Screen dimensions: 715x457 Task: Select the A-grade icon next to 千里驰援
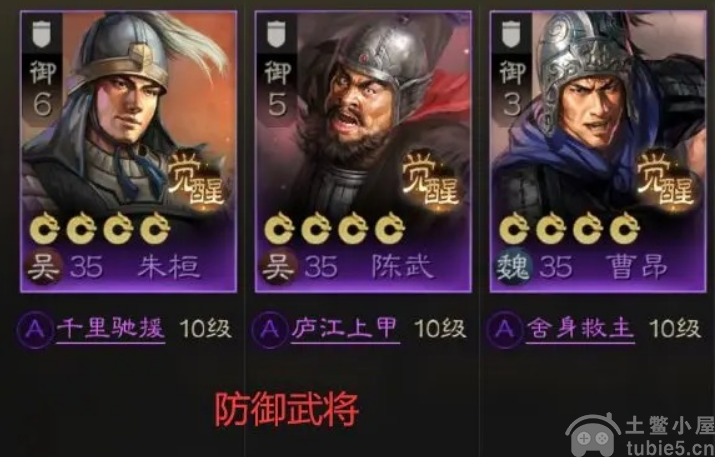point(36,330)
